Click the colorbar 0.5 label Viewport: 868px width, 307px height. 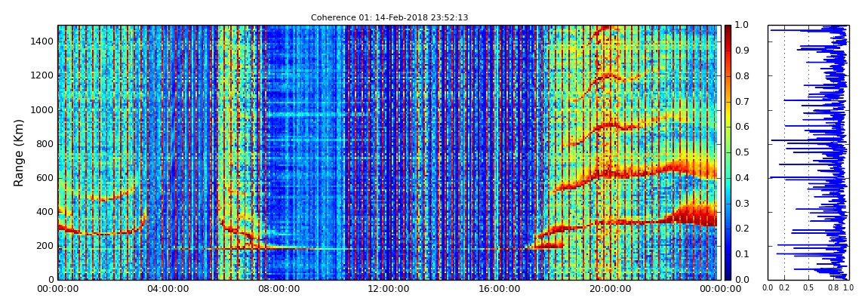(x=742, y=152)
